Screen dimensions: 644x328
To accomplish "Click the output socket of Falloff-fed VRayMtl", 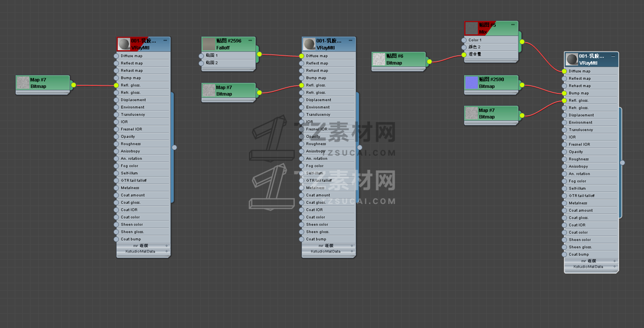I will point(359,147).
